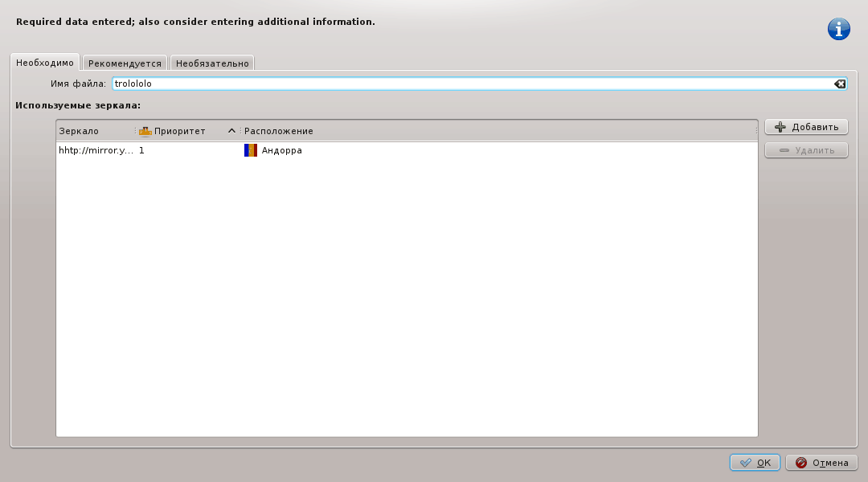The image size is (868, 482).
Task: Click the blue info icon
Action: 838,29
